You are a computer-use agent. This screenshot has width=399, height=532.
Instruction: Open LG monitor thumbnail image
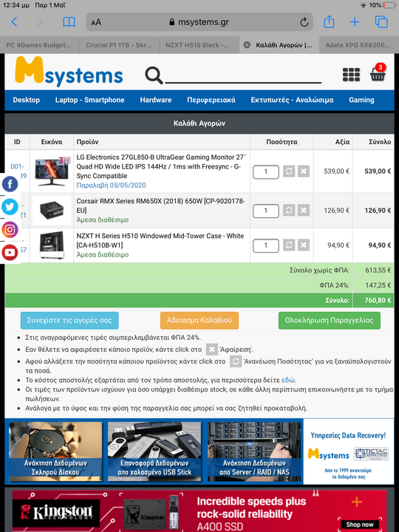[52, 171]
